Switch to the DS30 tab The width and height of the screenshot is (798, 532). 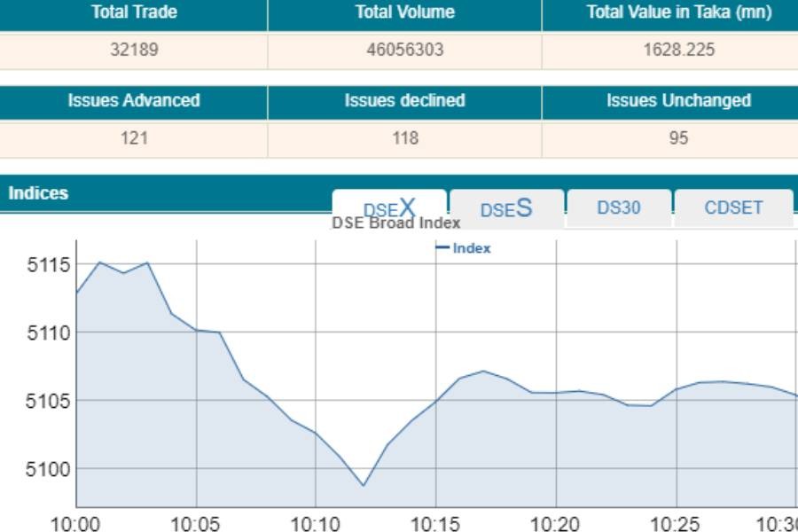point(620,207)
